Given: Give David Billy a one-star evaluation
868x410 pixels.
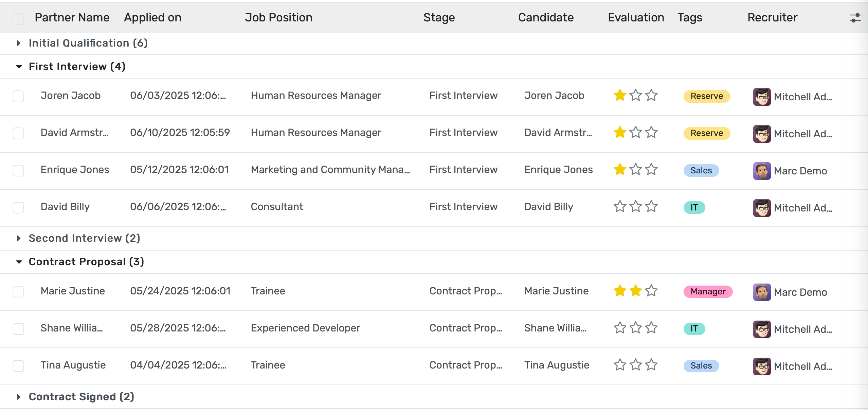Looking at the screenshot, I should click(619, 206).
